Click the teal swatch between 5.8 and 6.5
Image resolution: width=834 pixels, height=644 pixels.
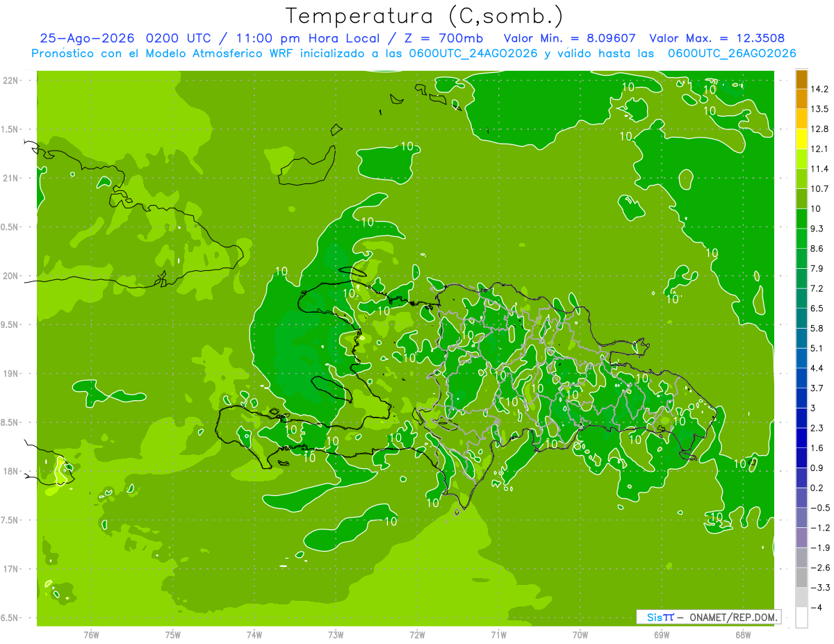(801, 318)
